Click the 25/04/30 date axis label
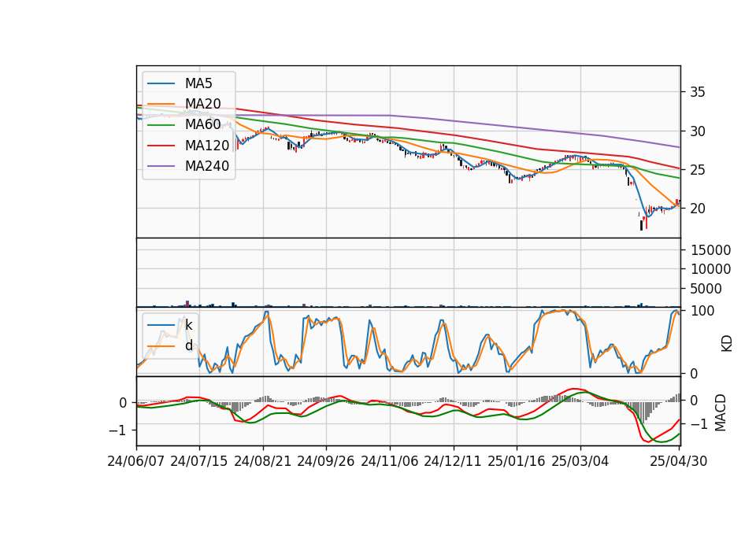Viewport: 756px width, 543px height. (x=678, y=461)
